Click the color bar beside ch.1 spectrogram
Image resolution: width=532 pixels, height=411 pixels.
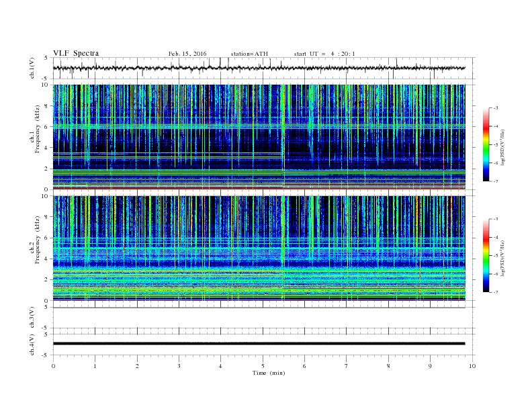[486, 144]
